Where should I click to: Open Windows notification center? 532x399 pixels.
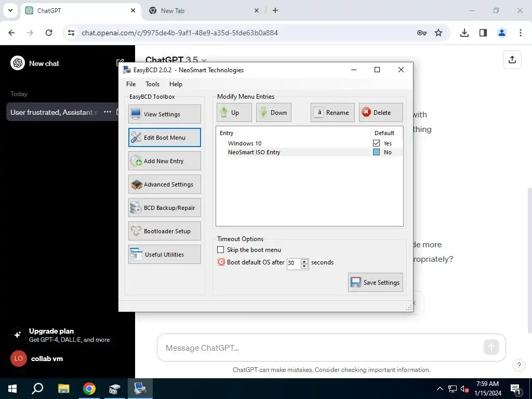(x=516, y=389)
